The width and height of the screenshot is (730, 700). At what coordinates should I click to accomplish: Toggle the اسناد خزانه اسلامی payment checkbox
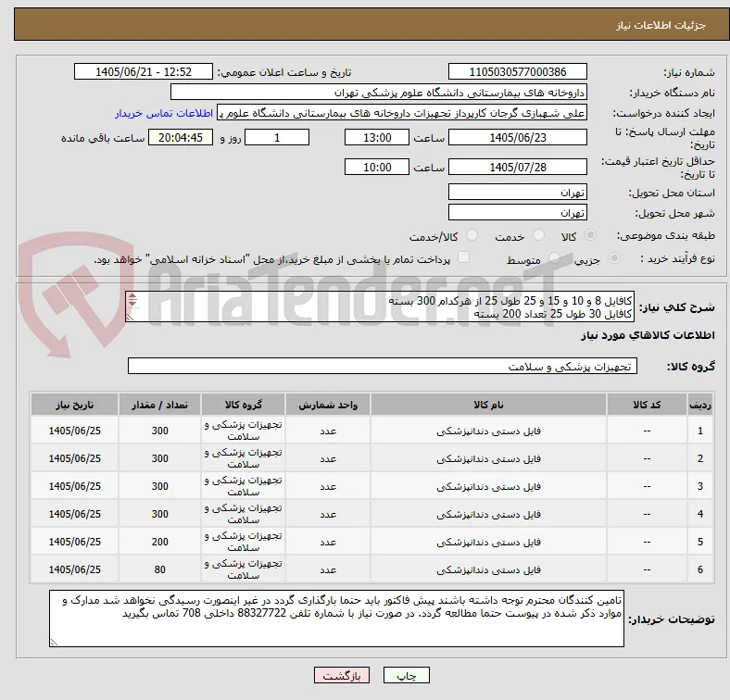tap(464, 256)
